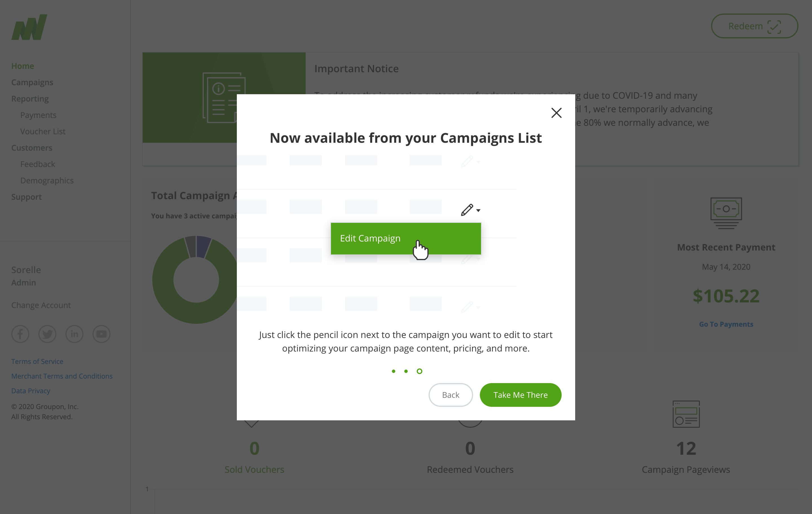This screenshot has width=812, height=514.
Task: Go to Voucher List in sidebar
Action: [43, 131]
